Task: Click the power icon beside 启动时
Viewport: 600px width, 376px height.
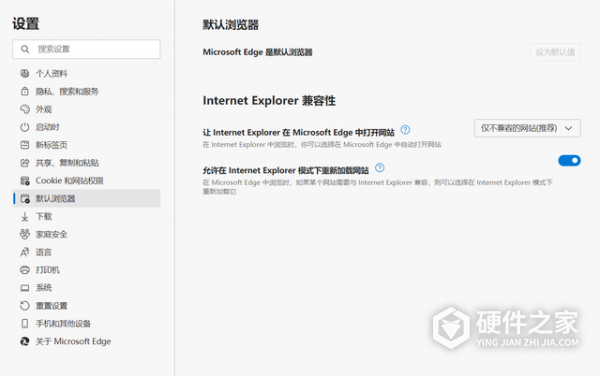Action: click(x=25, y=127)
